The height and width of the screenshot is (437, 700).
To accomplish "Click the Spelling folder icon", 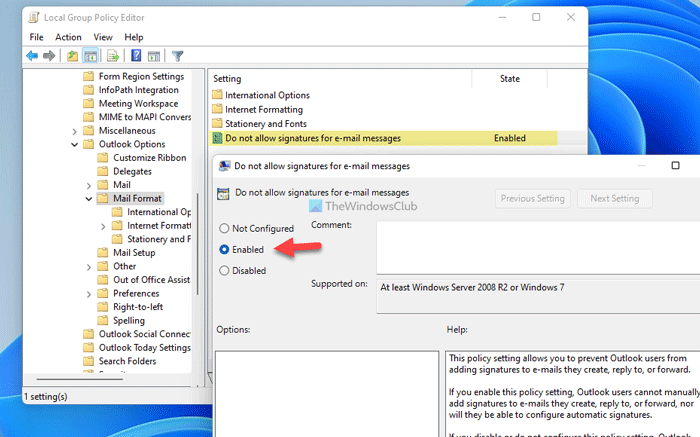I will (x=103, y=320).
